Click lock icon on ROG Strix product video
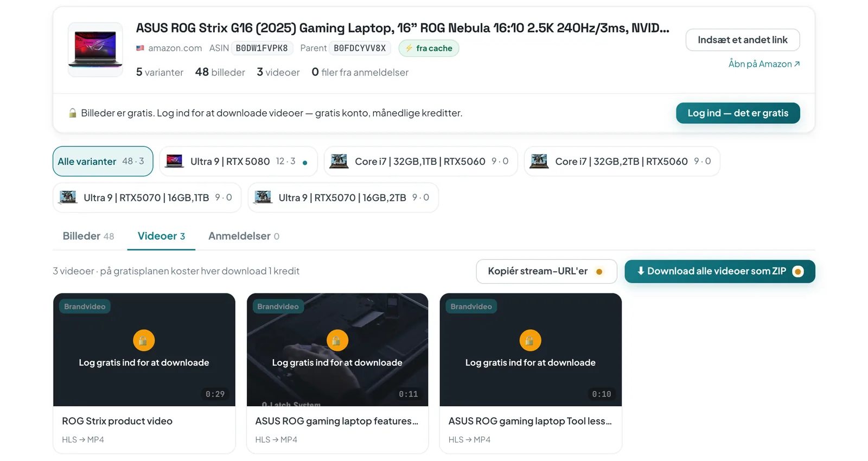This screenshot has height=461, width=868. click(x=144, y=341)
